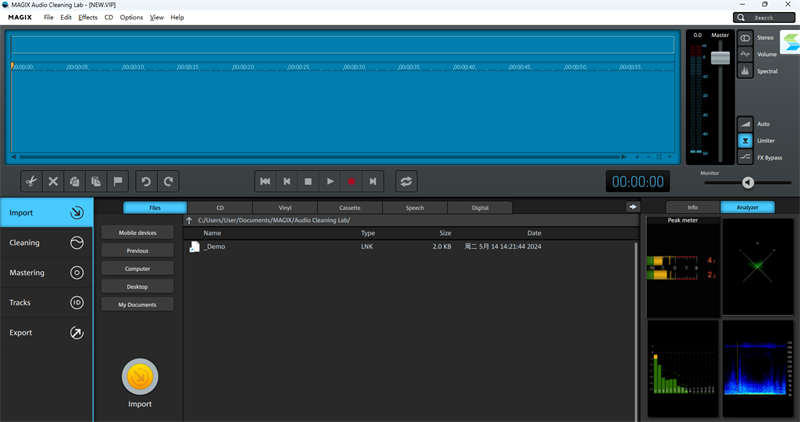This screenshot has height=422, width=800.
Task: Sort file list by Name column
Action: [212, 233]
